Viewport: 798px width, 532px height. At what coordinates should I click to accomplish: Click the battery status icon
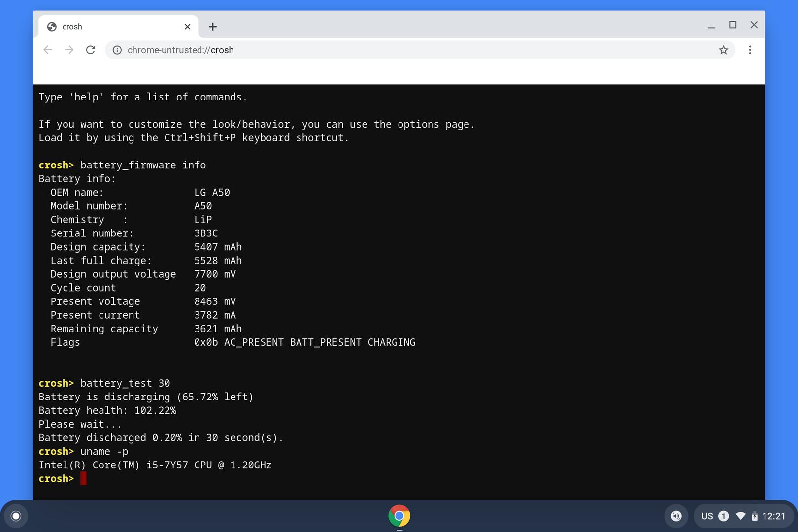[x=755, y=516]
